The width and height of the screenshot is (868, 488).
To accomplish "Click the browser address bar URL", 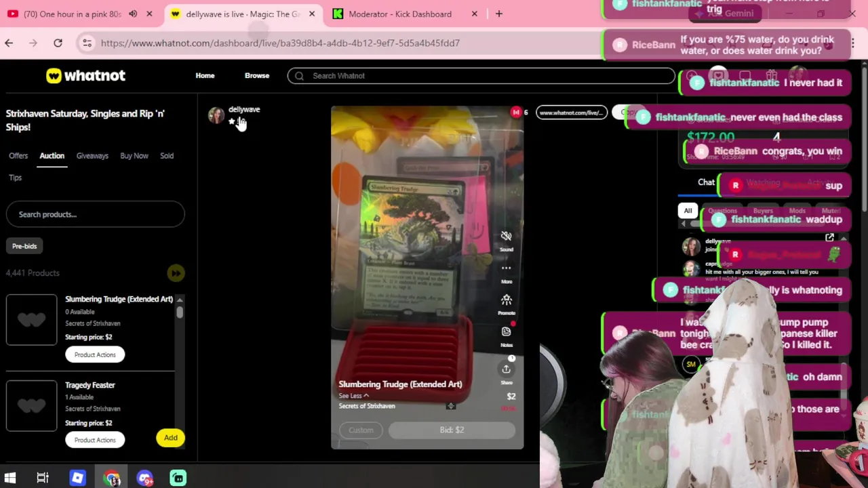I will pyautogui.click(x=280, y=43).
